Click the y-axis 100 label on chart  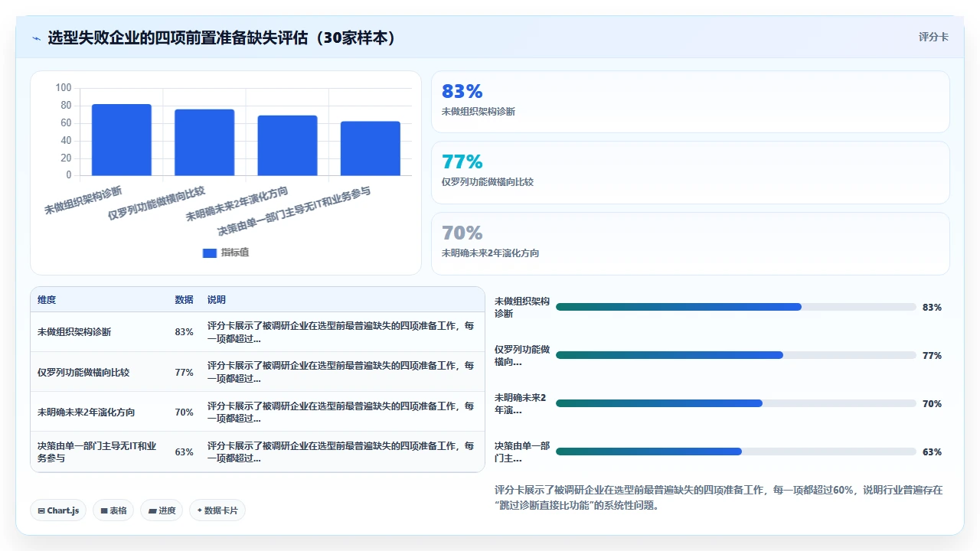point(64,88)
